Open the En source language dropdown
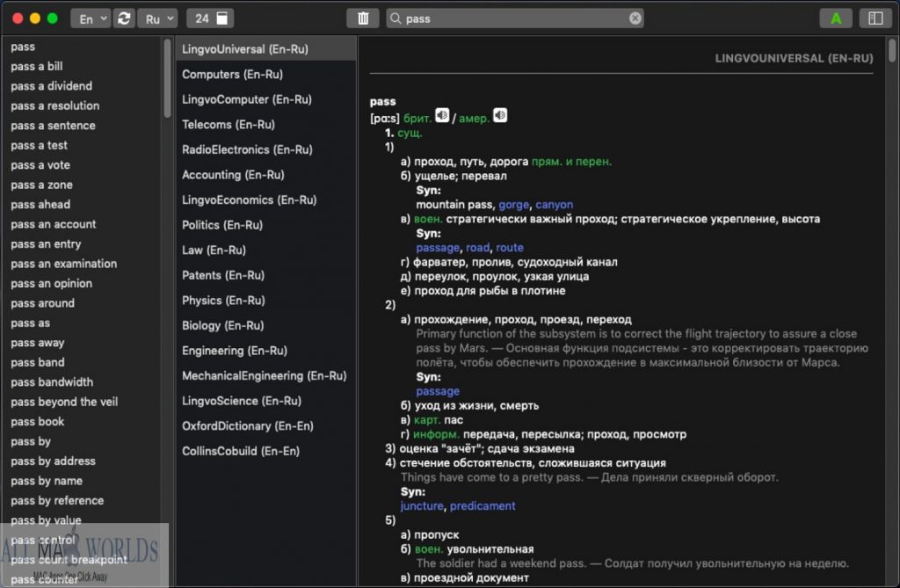This screenshot has width=900, height=588. [91, 18]
